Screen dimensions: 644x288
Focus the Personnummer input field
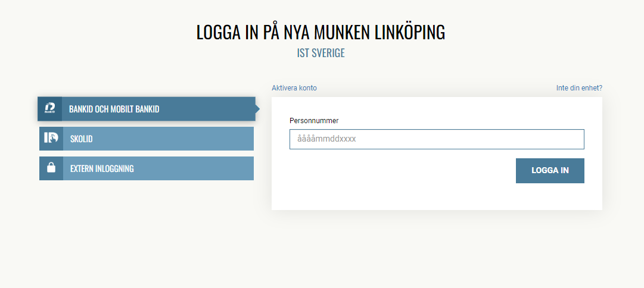pyautogui.click(x=437, y=139)
